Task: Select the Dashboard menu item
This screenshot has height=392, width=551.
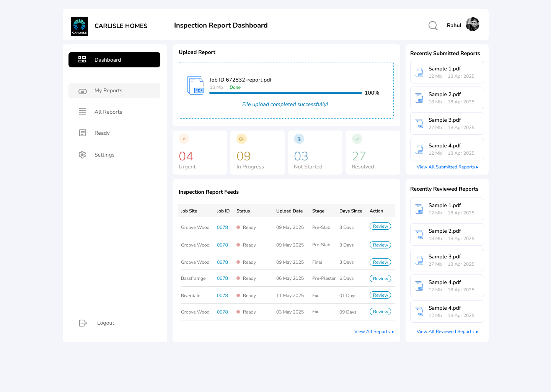Action: coord(108,59)
